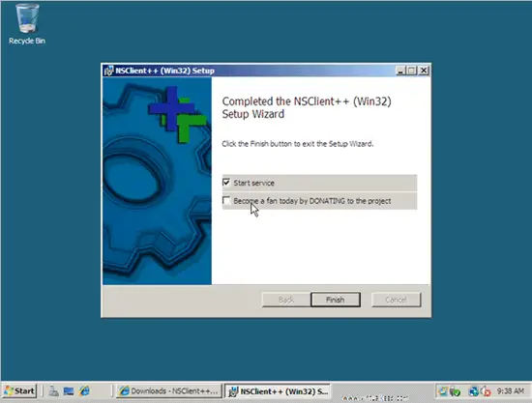Image resolution: width=532 pixels, height=403 pixels.
Task: Tick the Start service checkbox
Action: pyautogui.click(x=226, y=183)
